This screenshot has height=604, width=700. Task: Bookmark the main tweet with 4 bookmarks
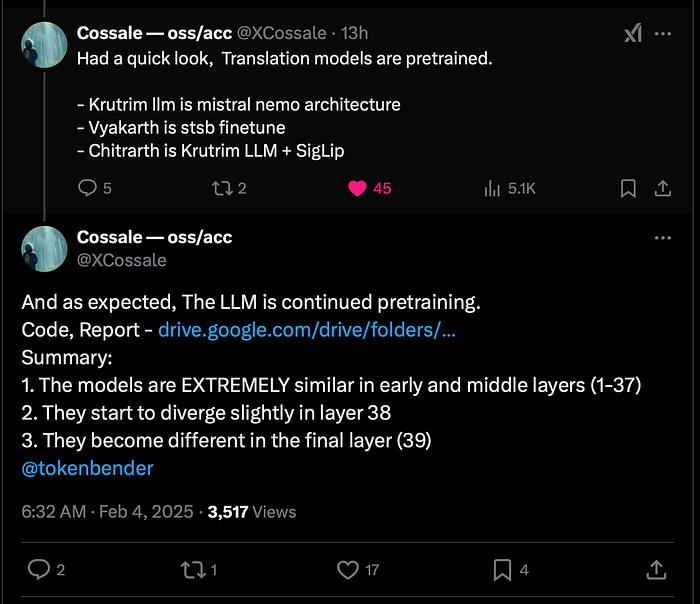tap(511, 570)
